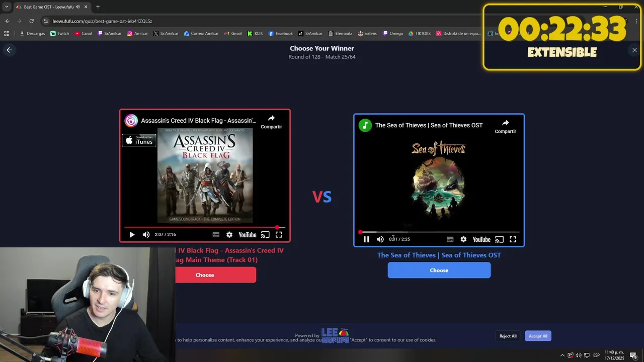Play the Assassin's Creed IV video

coord(132,235)
